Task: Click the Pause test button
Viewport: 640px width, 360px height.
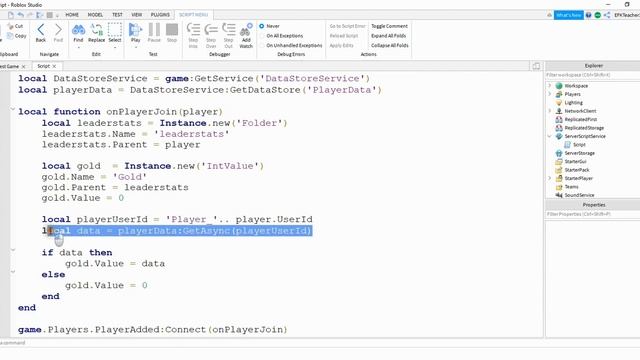Action: point(154,30)
